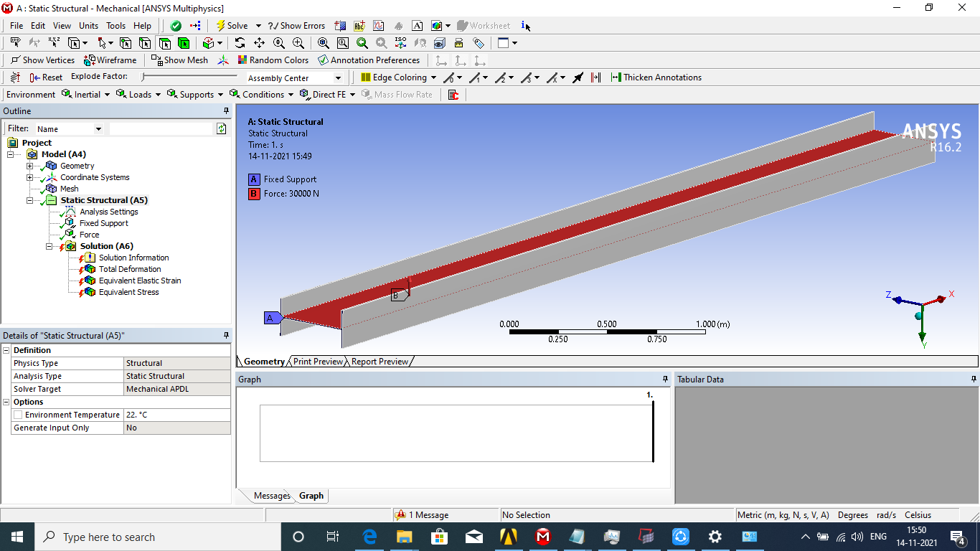Image resolution: width=980 pixels, height=551 pixels.
Task: Click the Zoom To Fit icon
Action: 324,43
